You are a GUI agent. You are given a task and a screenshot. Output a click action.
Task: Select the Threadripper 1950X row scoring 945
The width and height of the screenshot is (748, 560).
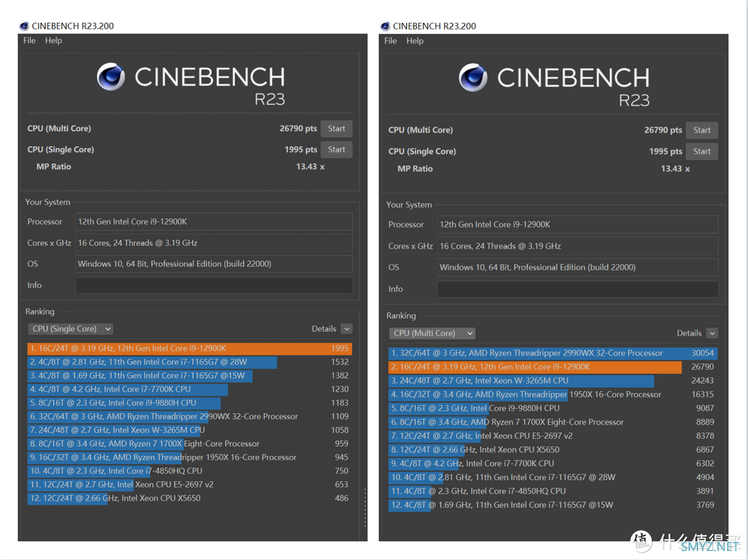pyautogui.click(x=190, y=458)
